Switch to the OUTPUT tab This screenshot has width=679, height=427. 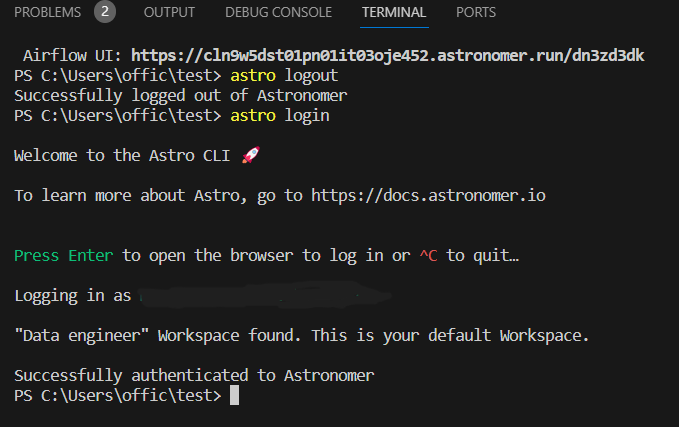coord(169,12)
